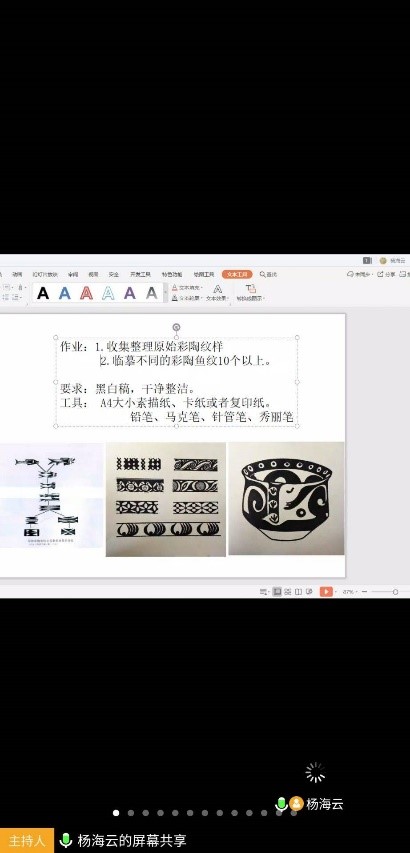410x853 pixels.
Task: Click the convert-to-diagram icon in ribbon
Action: pos(250,292)
